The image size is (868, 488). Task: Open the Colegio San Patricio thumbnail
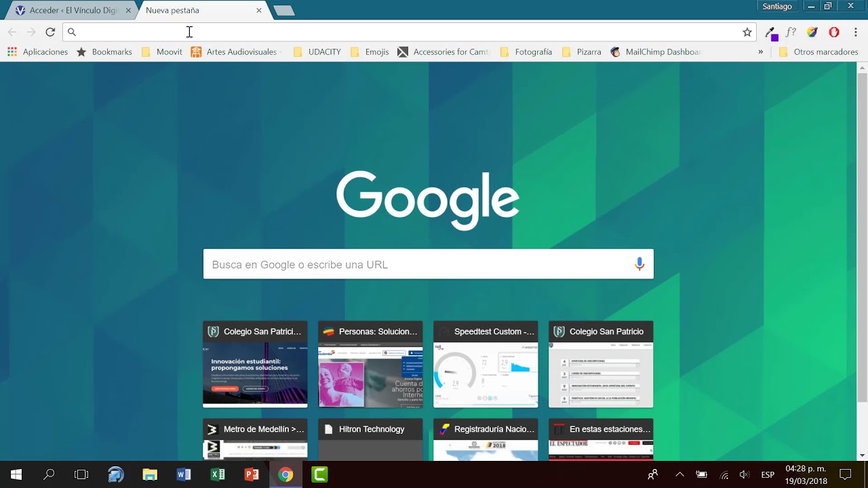pos(601,365)
